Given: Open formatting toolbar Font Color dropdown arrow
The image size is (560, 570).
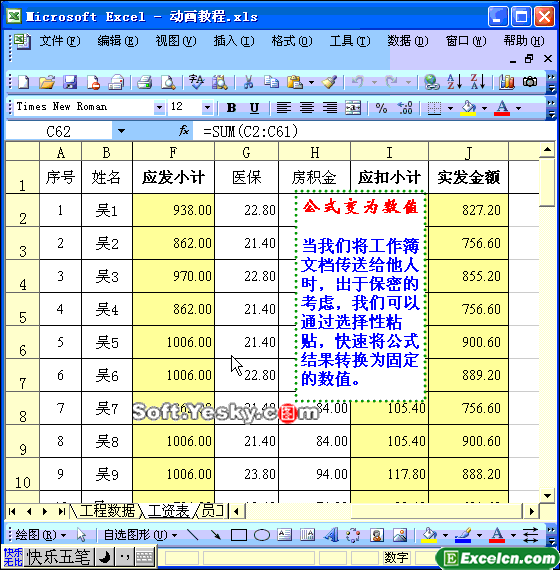Looking at the screenshot, I should [x=519, y=108].
